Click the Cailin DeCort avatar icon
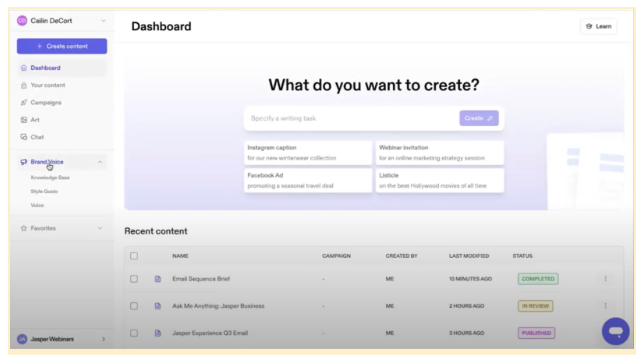This screenshot has width=642, height=361. tap(22, 20)
